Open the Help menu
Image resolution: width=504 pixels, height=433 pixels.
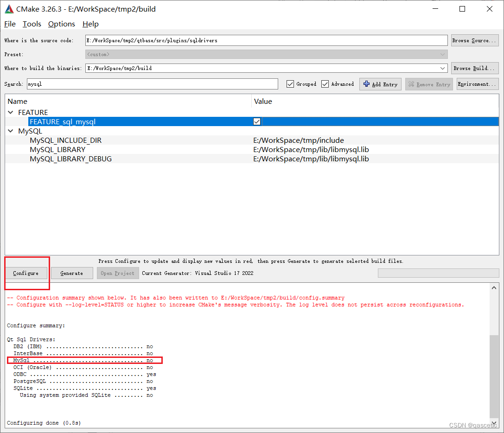[x=90, y=24]
